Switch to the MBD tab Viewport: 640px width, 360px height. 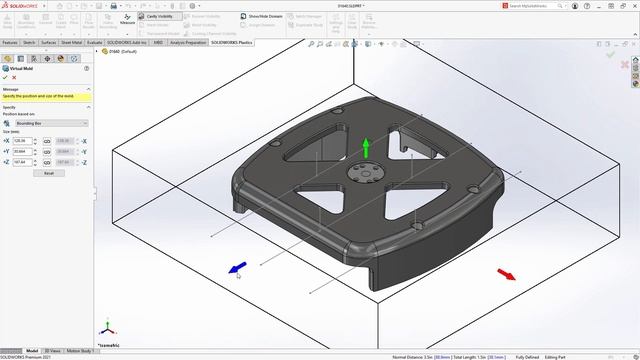158,42
